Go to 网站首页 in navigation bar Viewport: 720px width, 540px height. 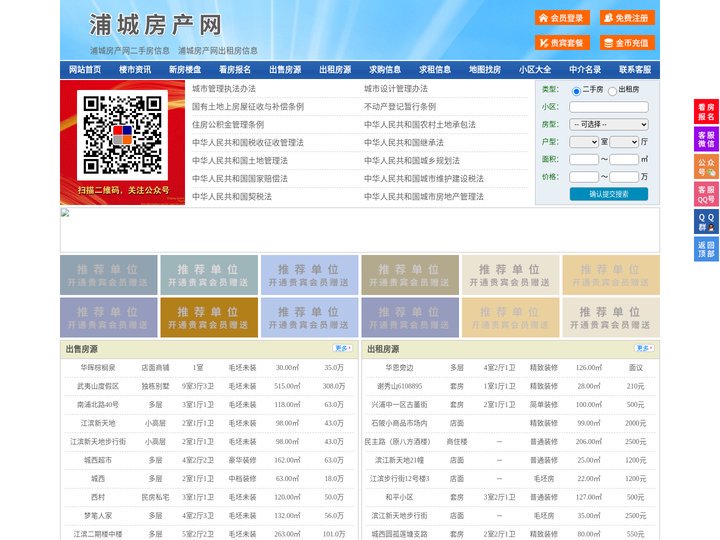point(85,70)
